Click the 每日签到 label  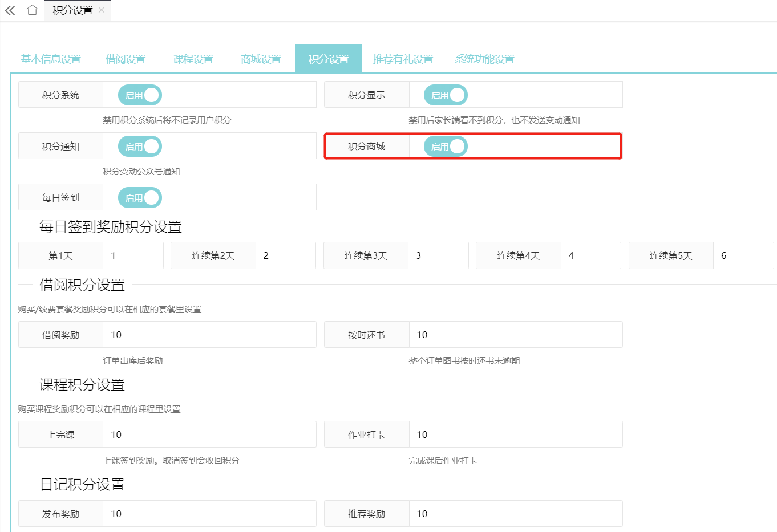[60, 198]
